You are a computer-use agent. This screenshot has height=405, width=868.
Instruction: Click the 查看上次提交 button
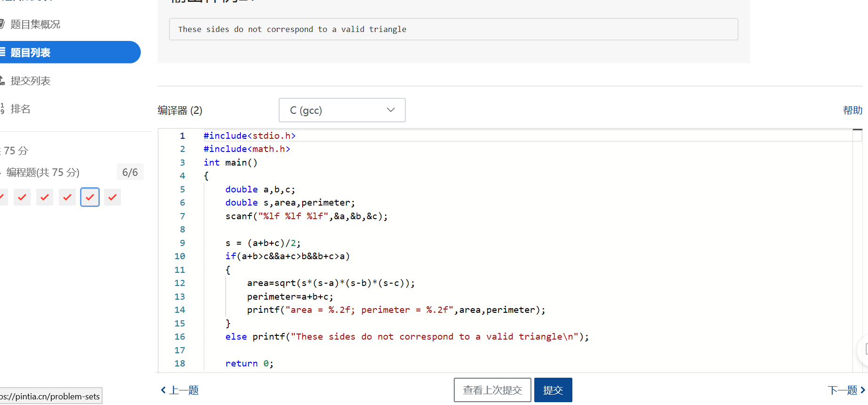point(492,390)
